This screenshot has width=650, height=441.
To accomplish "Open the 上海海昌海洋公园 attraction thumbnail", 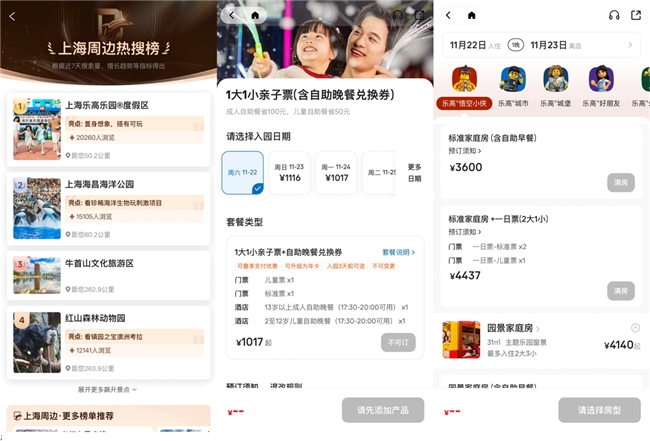I will pyautogui.click(x=37, y=207).
